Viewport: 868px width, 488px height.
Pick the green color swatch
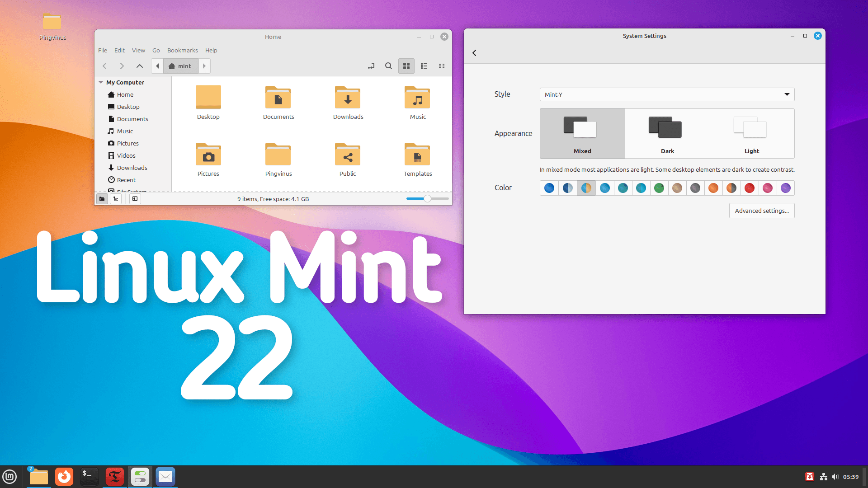tap(659, 188)
